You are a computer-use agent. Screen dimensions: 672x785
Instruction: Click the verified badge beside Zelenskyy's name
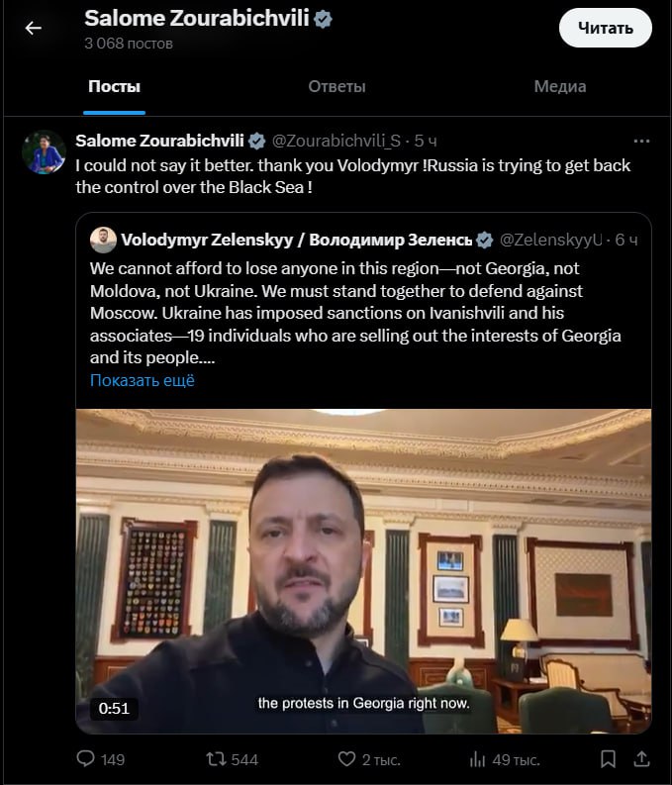[484, 240]
